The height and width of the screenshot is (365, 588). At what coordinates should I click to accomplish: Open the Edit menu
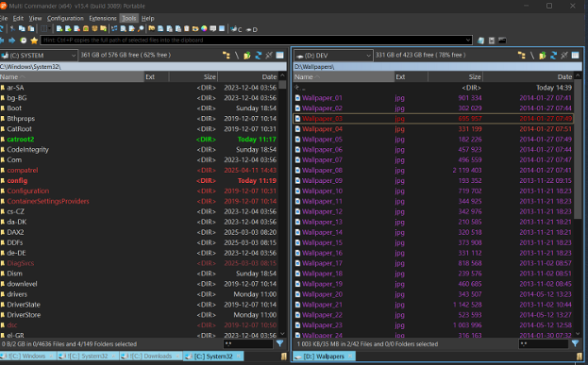click(x=18, y=18)
